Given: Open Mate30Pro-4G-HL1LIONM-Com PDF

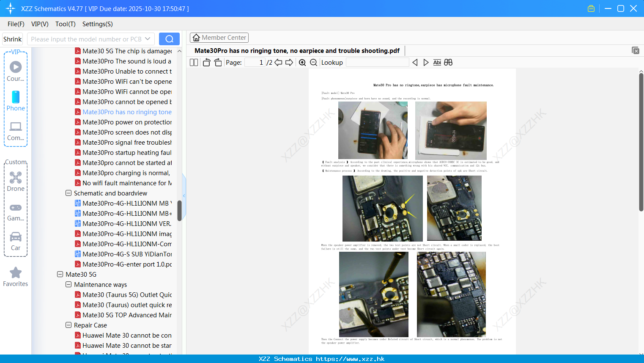Looking at the screenshot, I should (x=123, y=244).
